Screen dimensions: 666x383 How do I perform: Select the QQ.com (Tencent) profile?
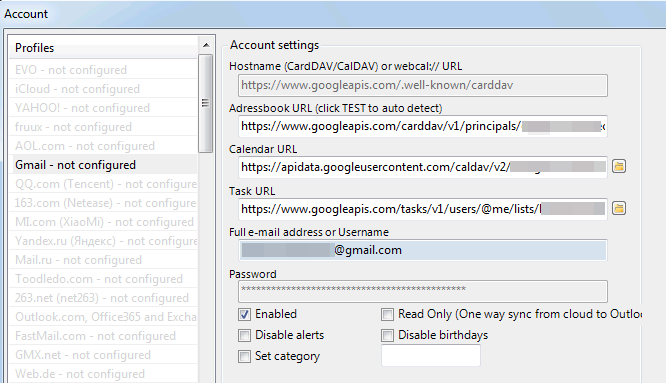point(103,183)
